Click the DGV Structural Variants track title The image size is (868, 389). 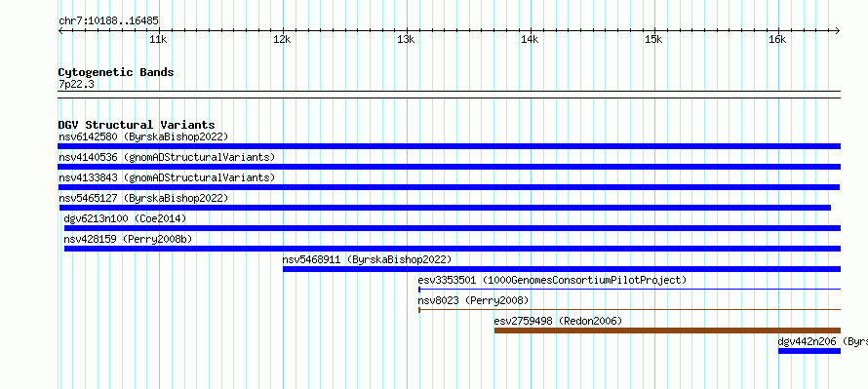[137, 125]
